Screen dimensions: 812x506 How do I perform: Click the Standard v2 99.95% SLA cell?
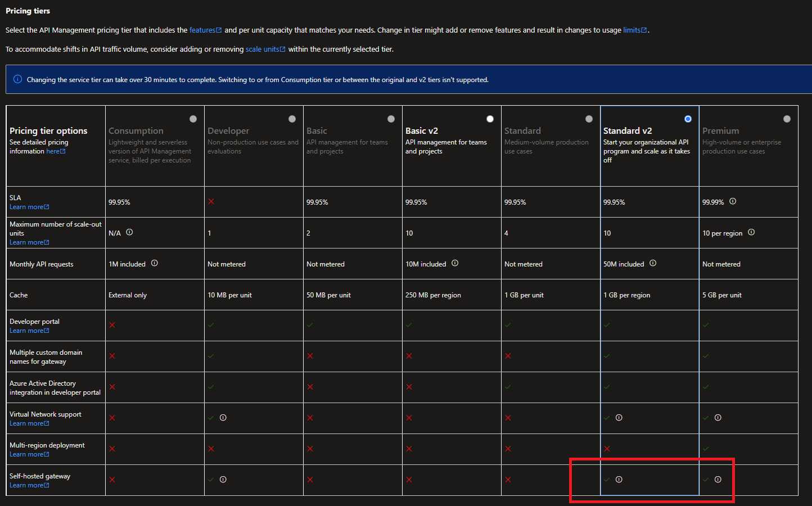pos(649,202)
